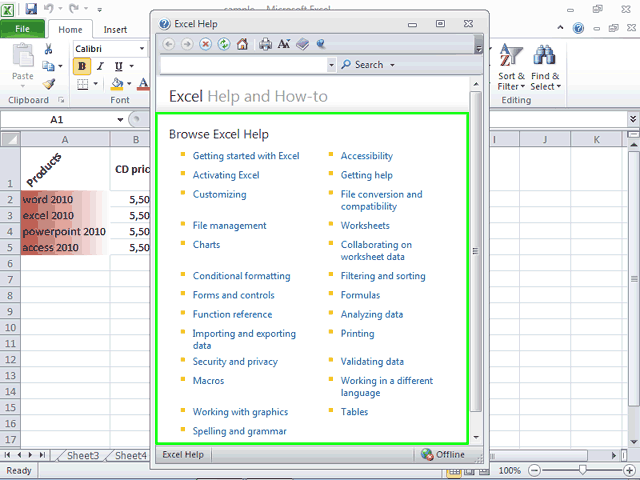Click the Redo arrow in Quick Access
The width and height of the screenshot is (640, 480).
(x=74, y=9)
